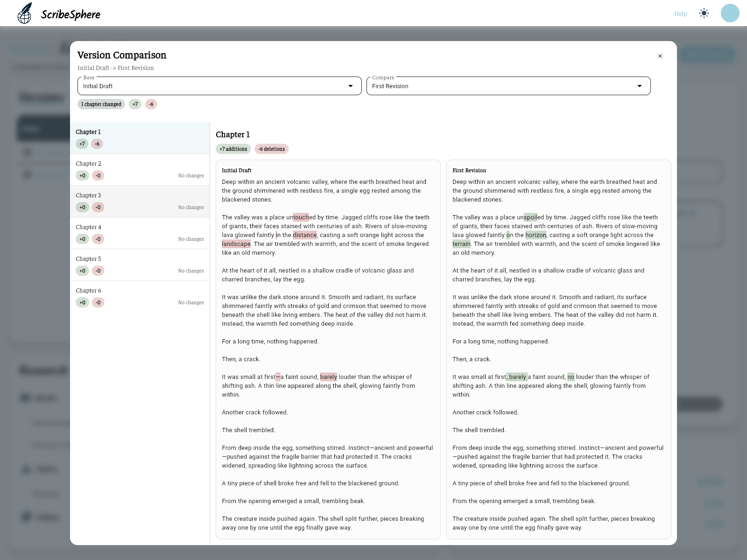The image size is (747, 560).
Task: Select Chapter 2 in the chapter list
Action: coord(140,170)
